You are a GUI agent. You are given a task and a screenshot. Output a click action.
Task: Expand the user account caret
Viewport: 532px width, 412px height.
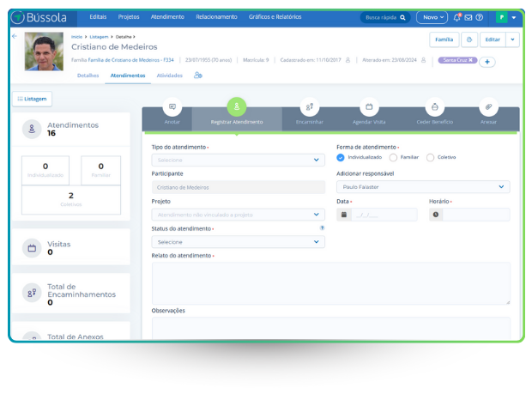[514, 18]
